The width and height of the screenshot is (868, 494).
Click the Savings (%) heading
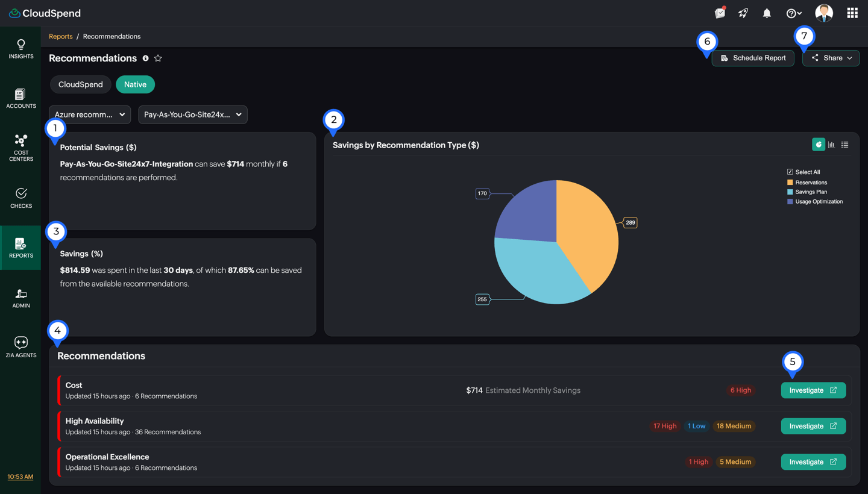pyautogui.click(x=81, y=254)
